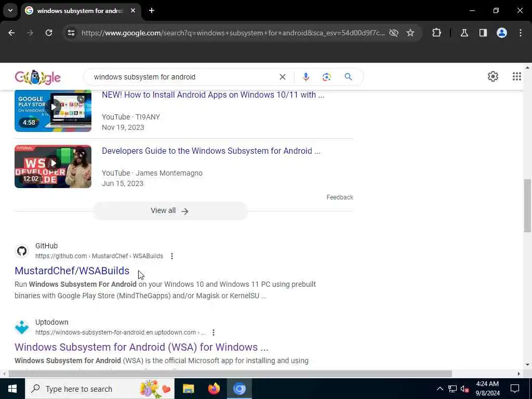This screenshot has width=532, height=399.
Task: Close the windows subsystem for android tab
Action: coord(133,10)
